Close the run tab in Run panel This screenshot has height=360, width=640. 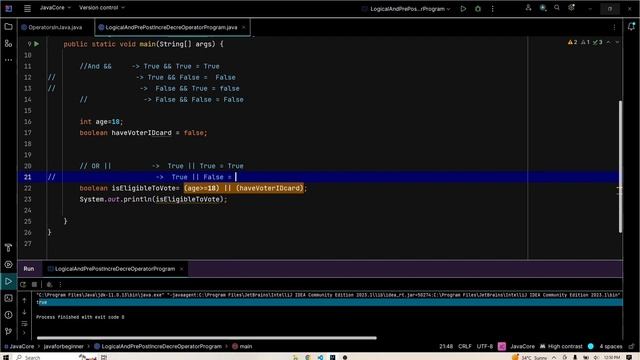coord(182,269)
